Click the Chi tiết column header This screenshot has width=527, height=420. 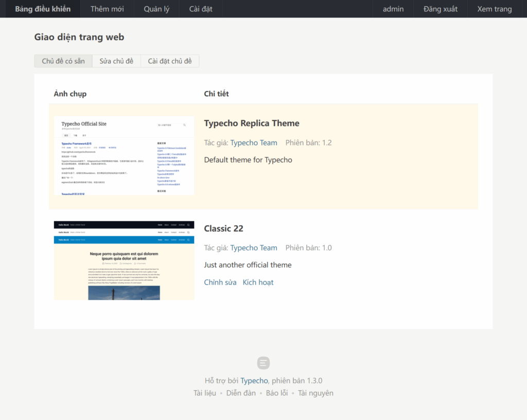click(x=217, y=94)
